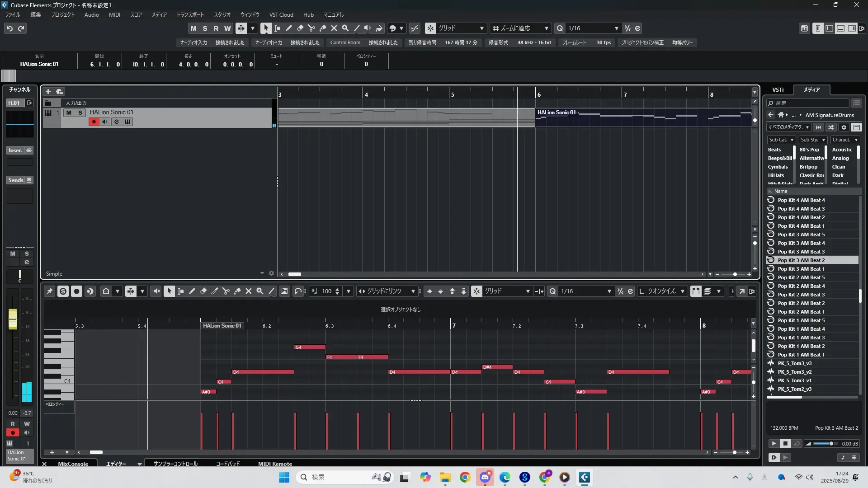This screenshot has width=868, height=488.
Task: Solo the HALion Sonic 01 track
Action: 80,113
